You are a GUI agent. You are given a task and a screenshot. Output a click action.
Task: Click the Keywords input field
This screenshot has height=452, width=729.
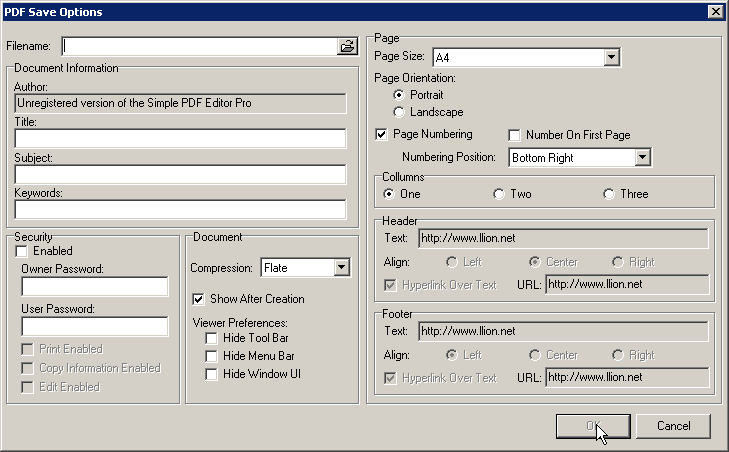[x=180, y=210]
